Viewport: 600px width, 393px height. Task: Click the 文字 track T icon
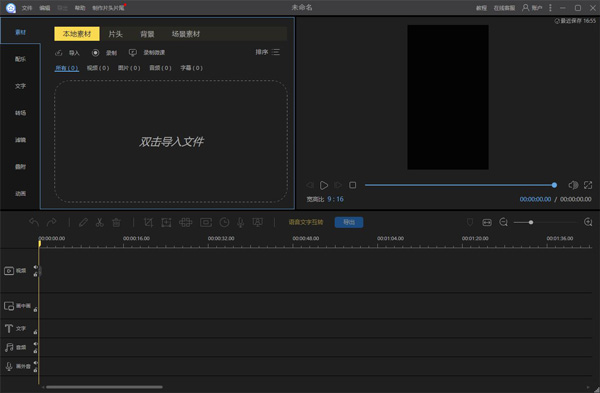[x=9, y=328]
